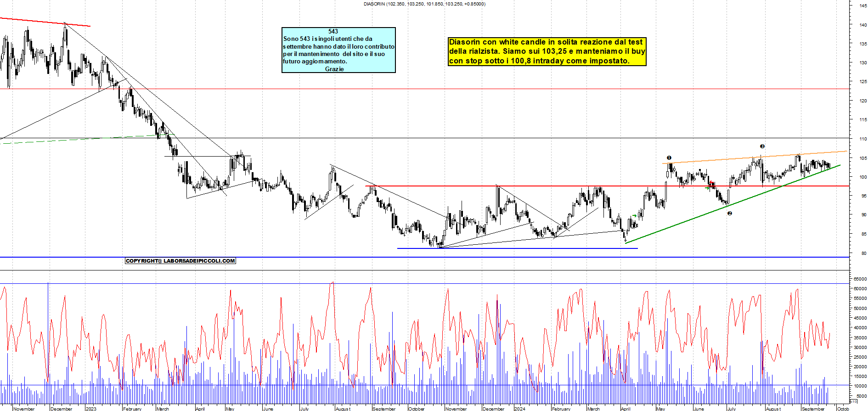Click the yellow Diasorin white candle comment box
Viewport: 868px width, 411px height.
[x=547, y=51]
